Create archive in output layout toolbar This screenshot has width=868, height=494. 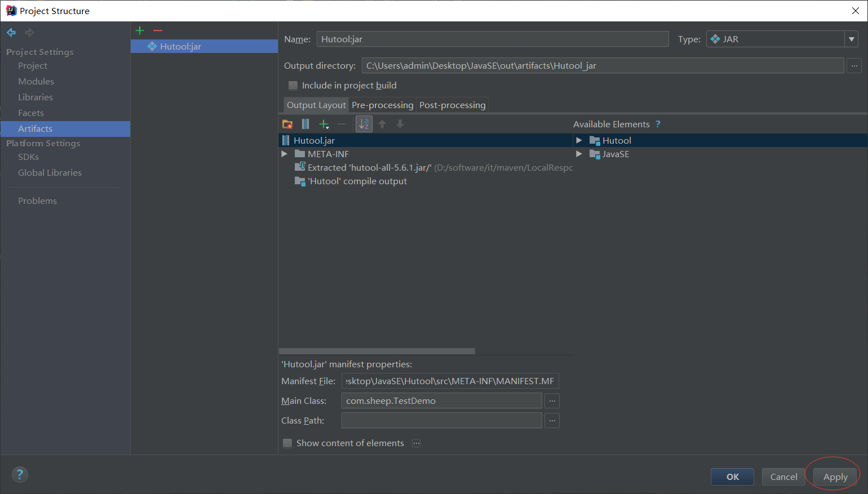(305, 124)
